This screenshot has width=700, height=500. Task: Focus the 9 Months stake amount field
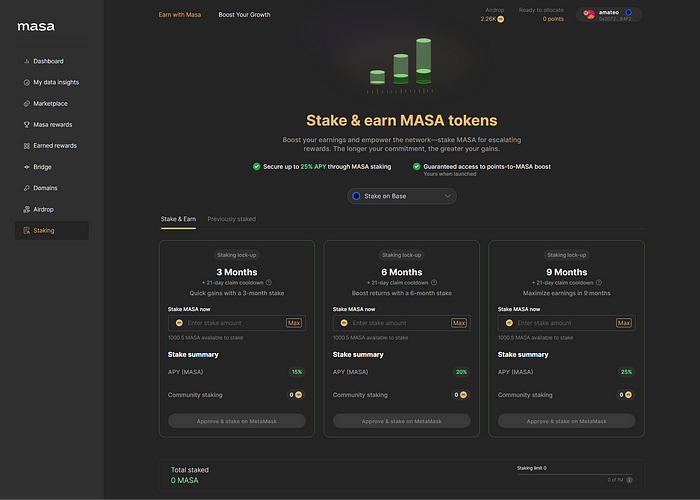(x=566, y=323)
